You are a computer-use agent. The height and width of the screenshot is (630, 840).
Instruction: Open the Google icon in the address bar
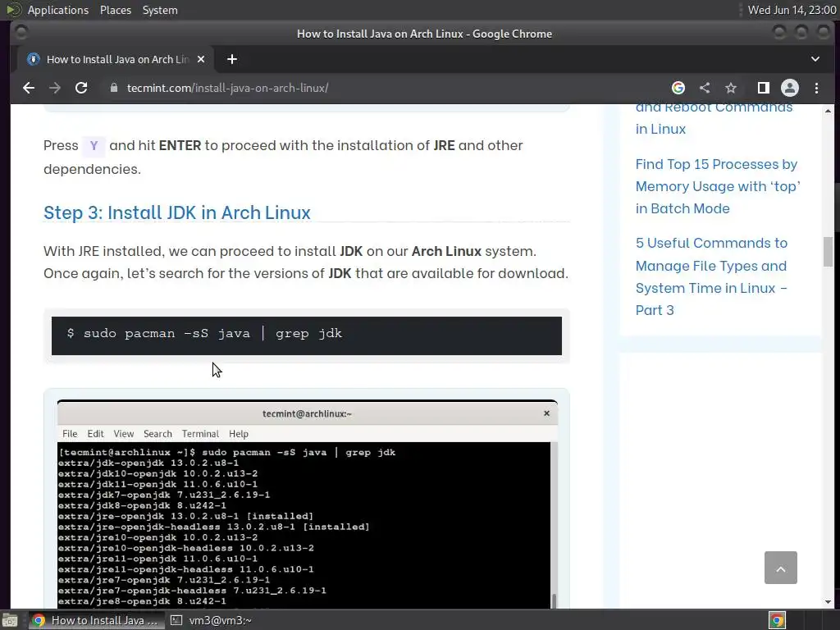pyautogui.click(x=678, y=88)
